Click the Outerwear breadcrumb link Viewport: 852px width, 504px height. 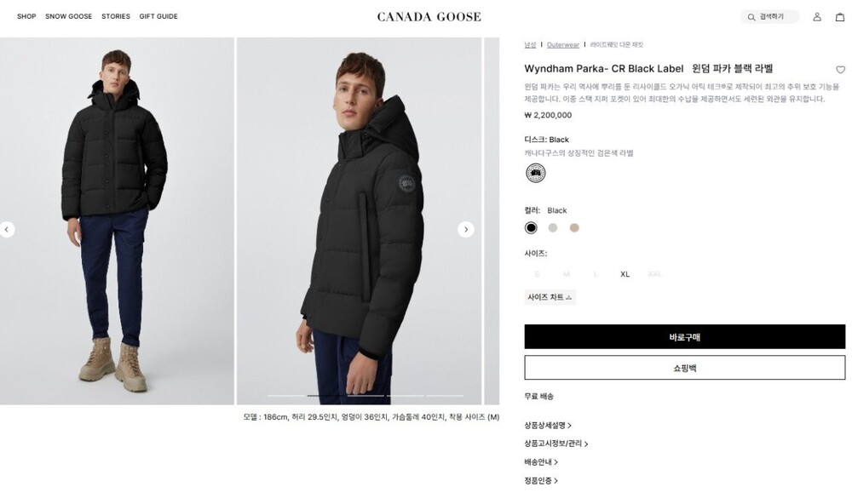pyautogui.click(x=562, y=44)
